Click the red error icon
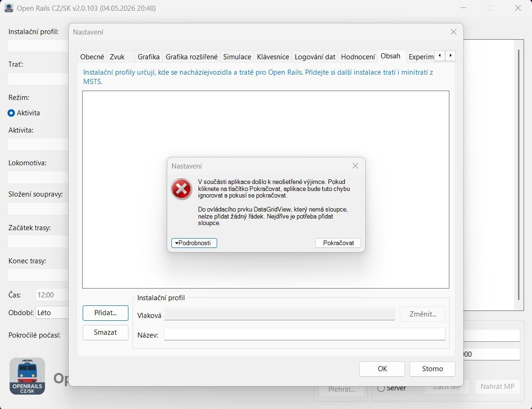Image resolution: width=532 pixels, height=409 pixels. click(x=182, y=189)
